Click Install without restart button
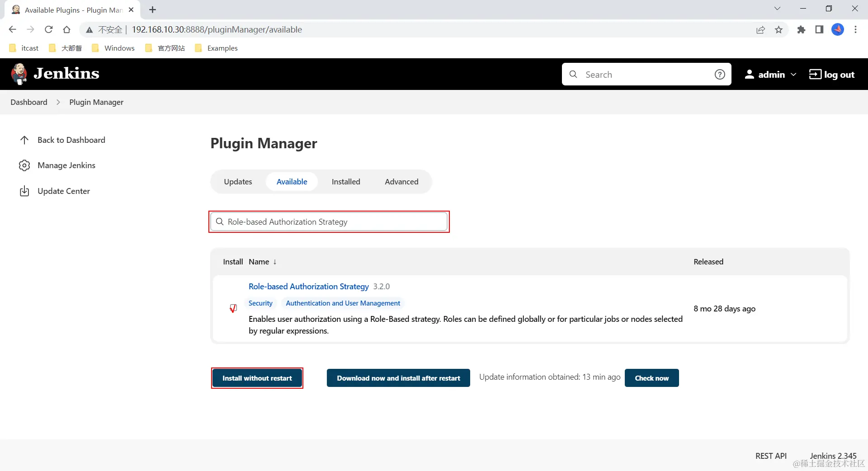Image resolution: width=868 pixels, height=471 pixels. coord(257,378)
